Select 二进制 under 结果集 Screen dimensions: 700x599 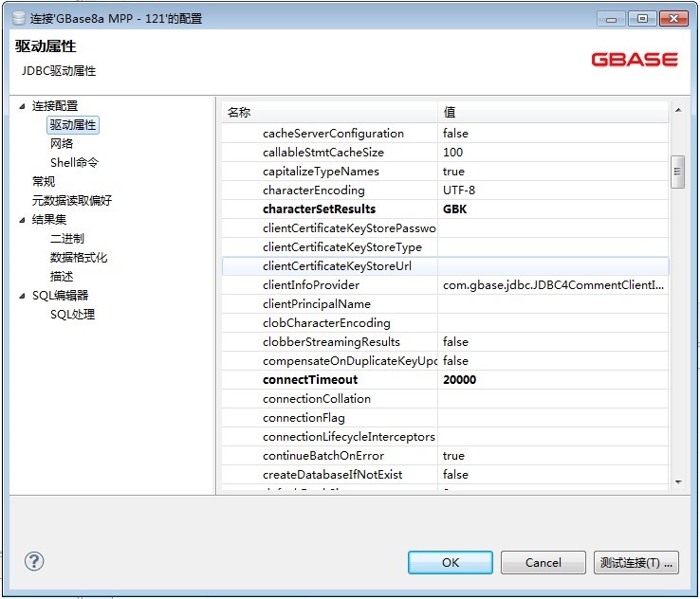[67, 239]
